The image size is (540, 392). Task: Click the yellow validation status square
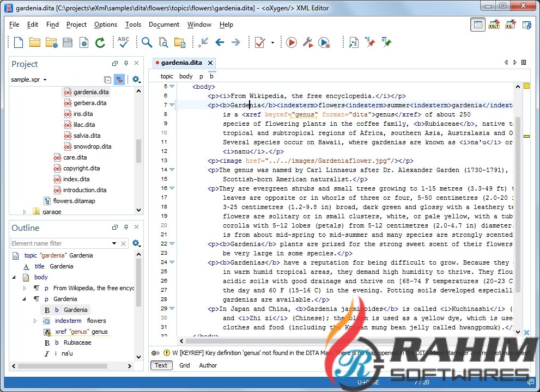tap(526, 85)
